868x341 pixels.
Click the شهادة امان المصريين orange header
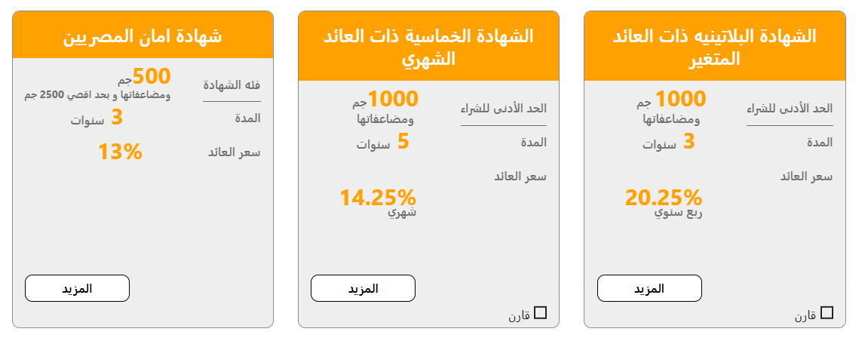coord(143,35)
